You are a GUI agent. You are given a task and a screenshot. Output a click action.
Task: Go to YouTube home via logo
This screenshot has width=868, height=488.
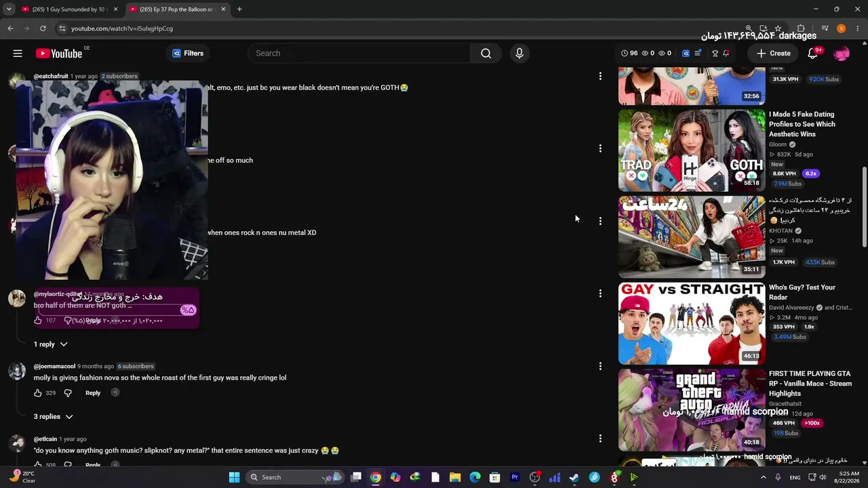point(59,54)
